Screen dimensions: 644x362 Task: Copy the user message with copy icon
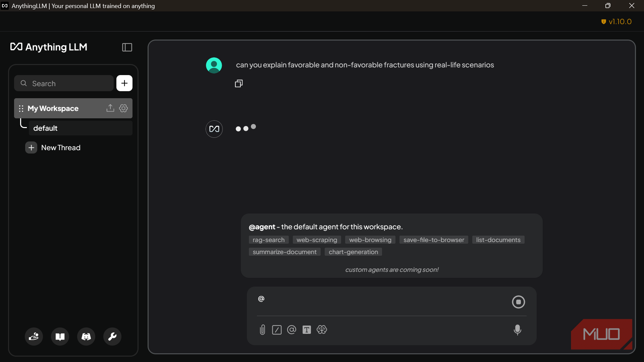(x=239, y=83)
